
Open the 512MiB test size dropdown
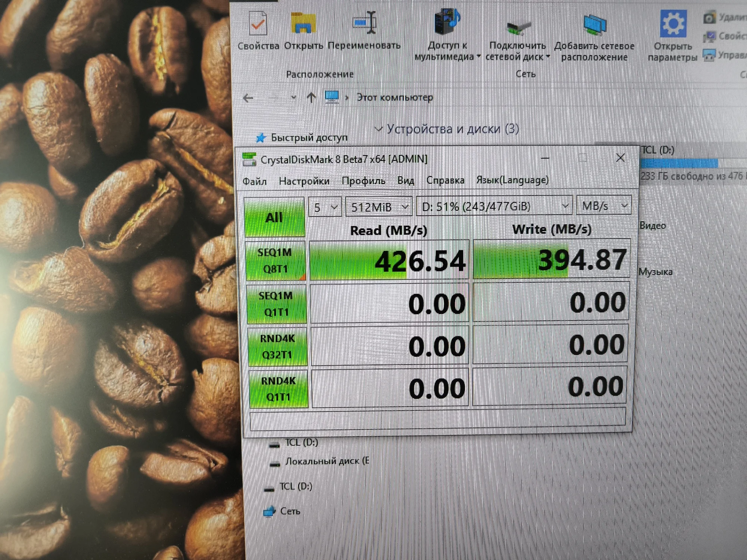(x=379, y=207)
